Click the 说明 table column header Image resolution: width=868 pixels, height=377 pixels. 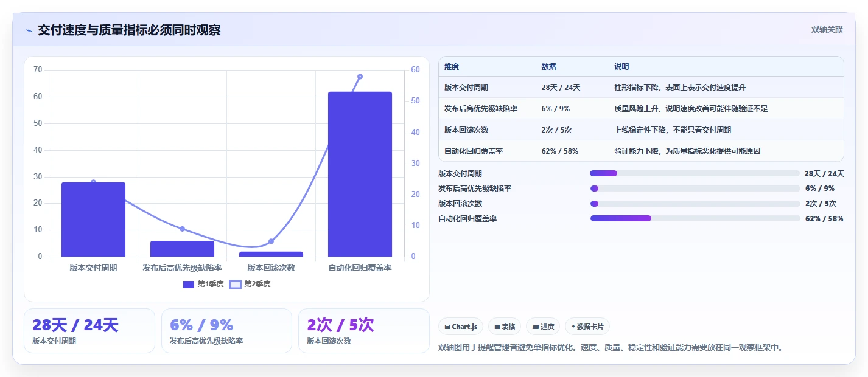621,67
